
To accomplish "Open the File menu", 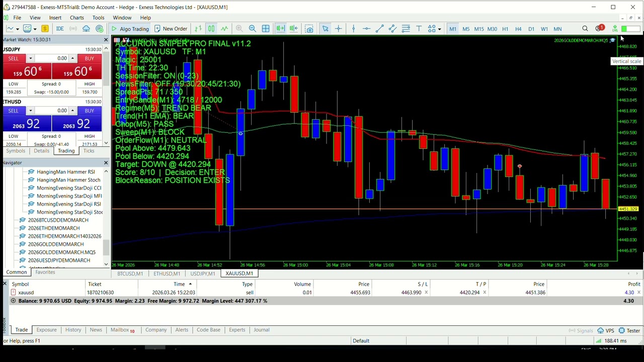I will [x=17, y=18].
